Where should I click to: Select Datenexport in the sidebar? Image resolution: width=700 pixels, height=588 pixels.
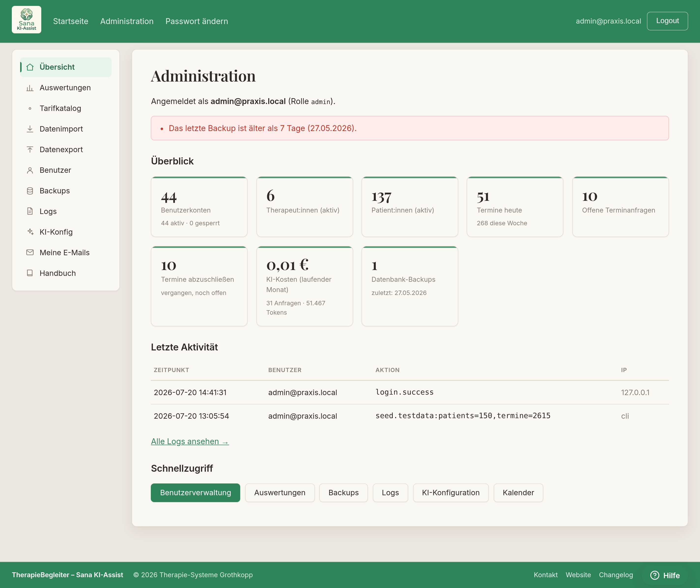pyautogui.click(x=66, y=150)
